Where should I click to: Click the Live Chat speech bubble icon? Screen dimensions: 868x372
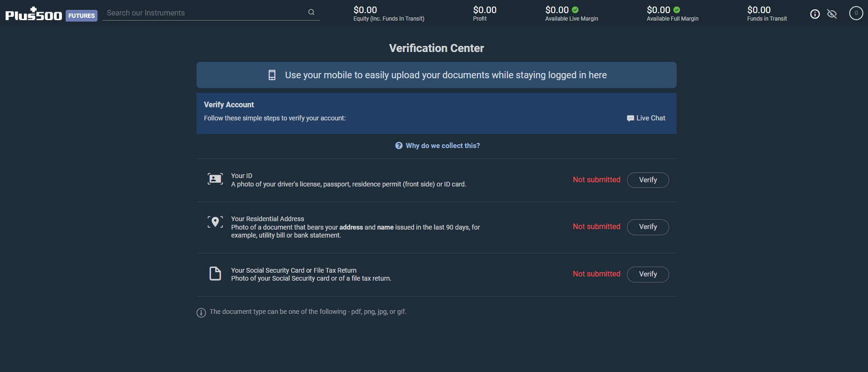pos(630,119)
